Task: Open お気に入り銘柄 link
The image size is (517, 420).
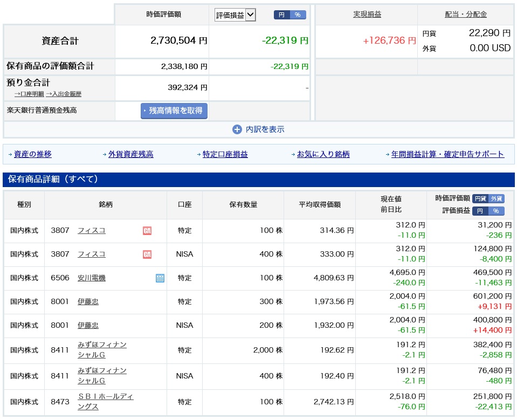Action: 323,154
